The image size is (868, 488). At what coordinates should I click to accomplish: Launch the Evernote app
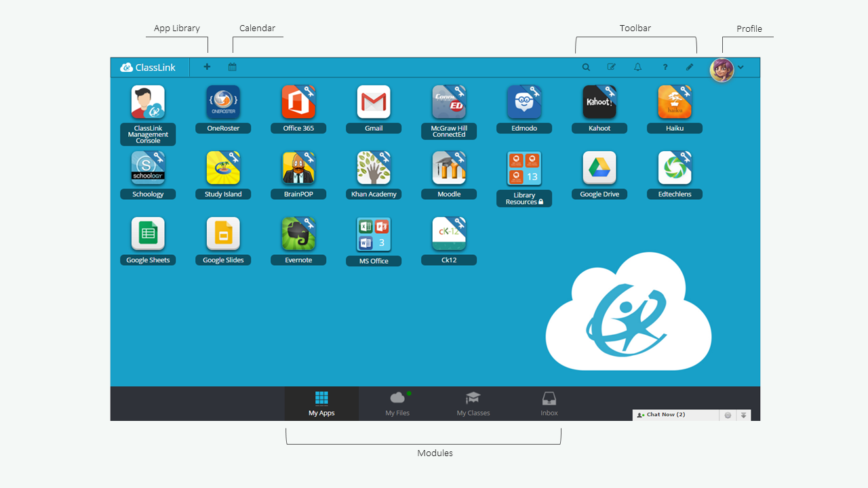click(x=298, y=234)
